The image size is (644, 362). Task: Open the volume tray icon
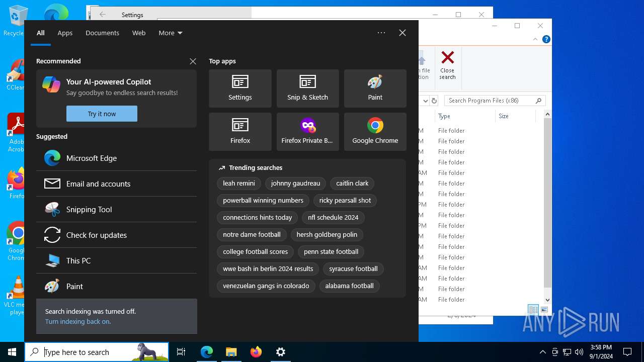point(579,352)
